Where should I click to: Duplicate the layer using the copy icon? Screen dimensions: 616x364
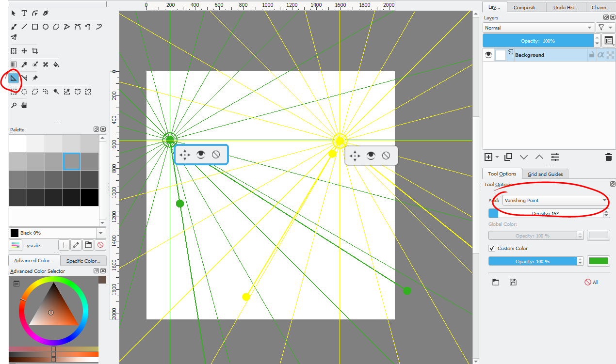[508, 157]
